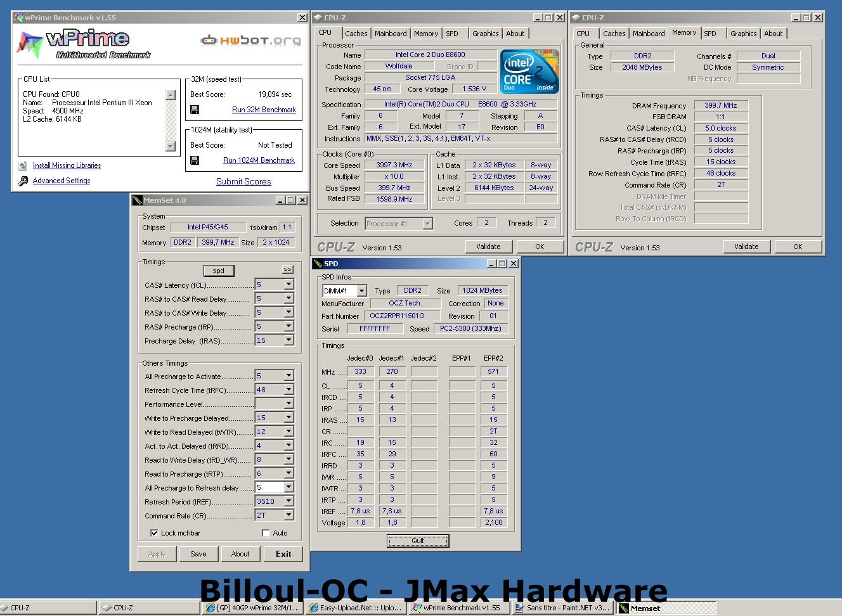
Task: Open the Precharge Delay (tRAS) dropdown
Action: (288, 340)
